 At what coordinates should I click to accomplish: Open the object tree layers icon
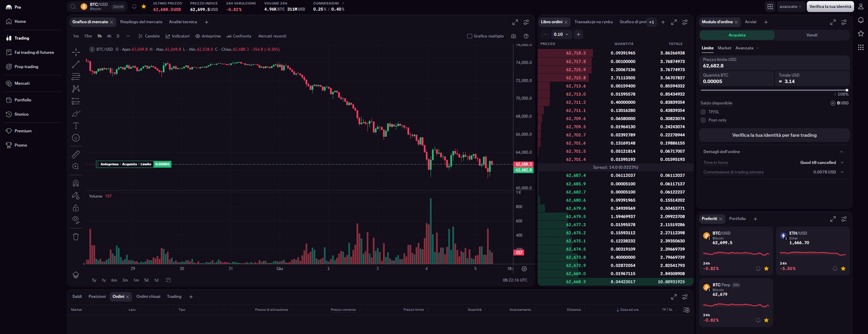[x=75, y=274]
